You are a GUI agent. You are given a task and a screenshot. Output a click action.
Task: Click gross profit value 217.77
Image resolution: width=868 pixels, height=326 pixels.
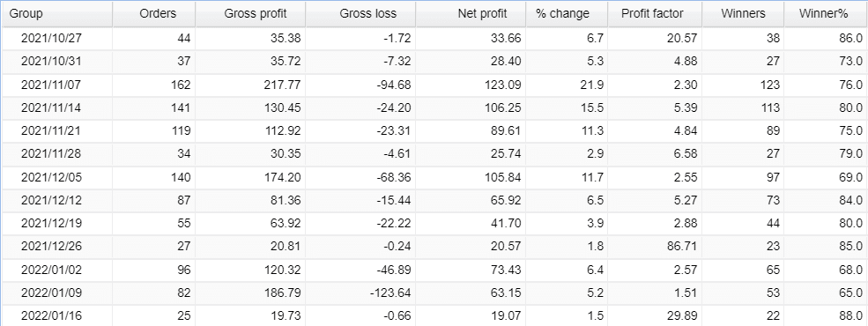pyautogui.click(x=284, y=85)
